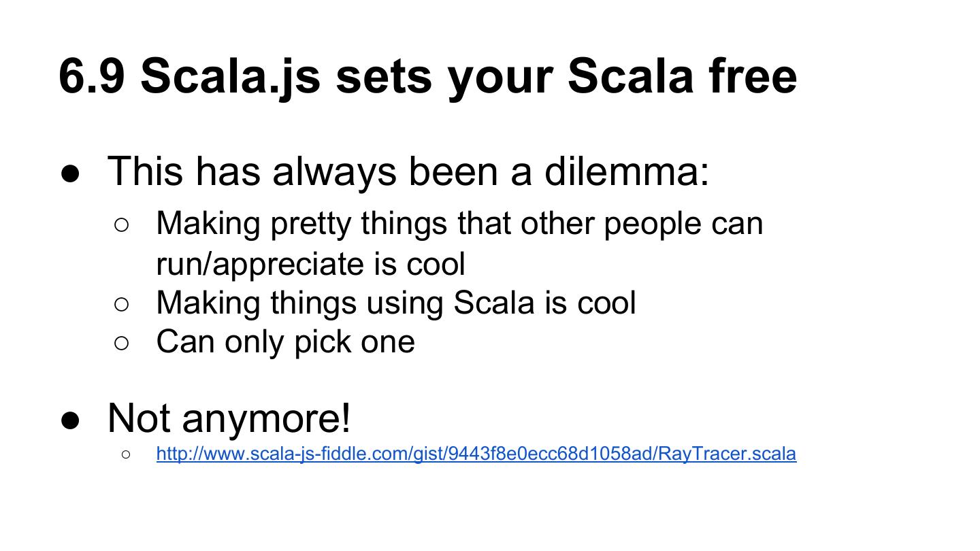Click the filled bullet before "Not anymore!"
Image resolution: width=980 pixels, height=551 pixels.
pyautogui.click(x=71, y=420)
